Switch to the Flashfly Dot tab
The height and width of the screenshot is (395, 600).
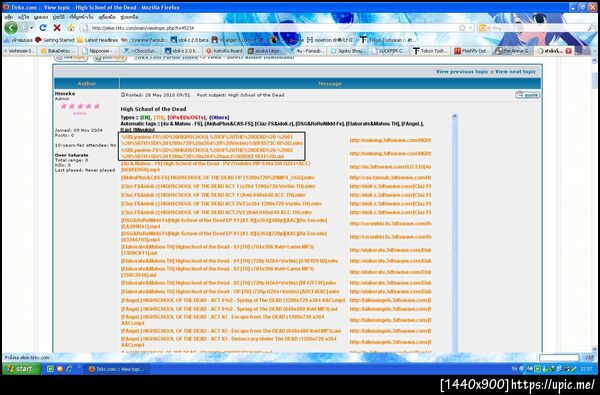[473, 51]
